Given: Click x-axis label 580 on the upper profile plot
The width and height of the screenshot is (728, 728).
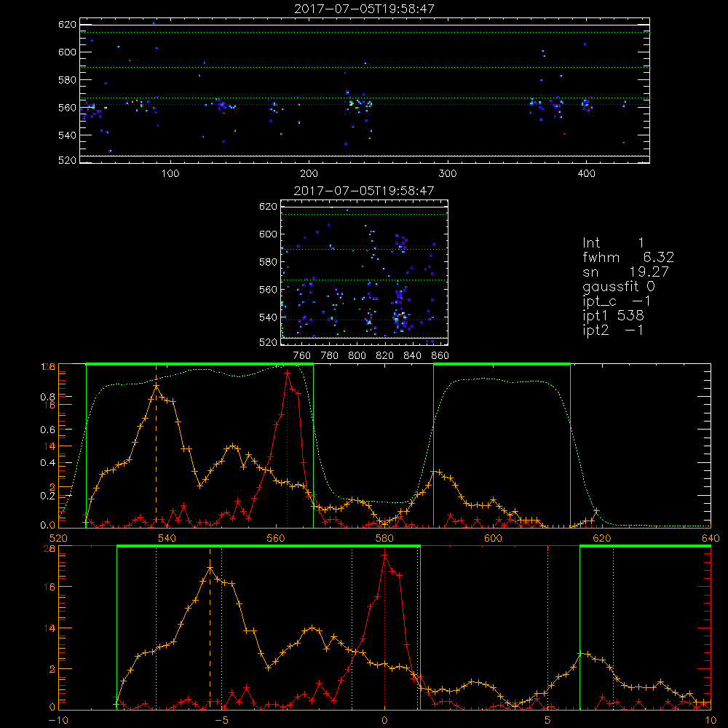Looking at the screenshot, I should pyautogui.click(x=384, y=538).
